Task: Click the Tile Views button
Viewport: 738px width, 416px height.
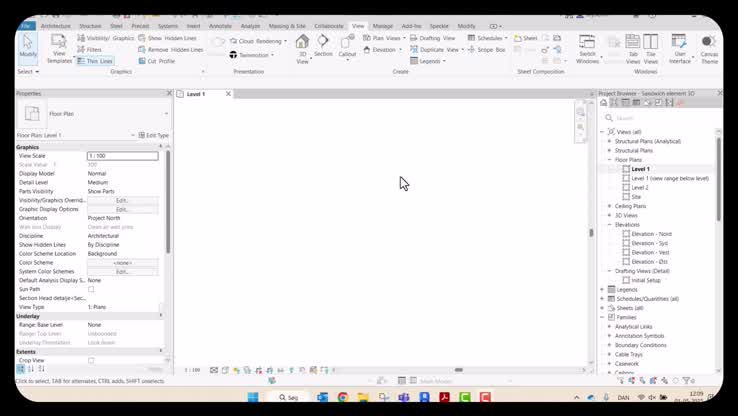Action: tap(651, 48)
